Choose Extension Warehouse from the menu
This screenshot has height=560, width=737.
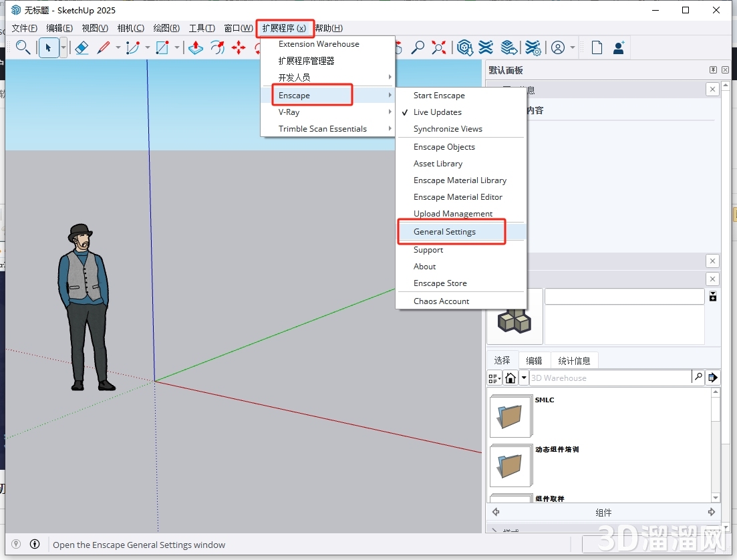pos(327,44)
